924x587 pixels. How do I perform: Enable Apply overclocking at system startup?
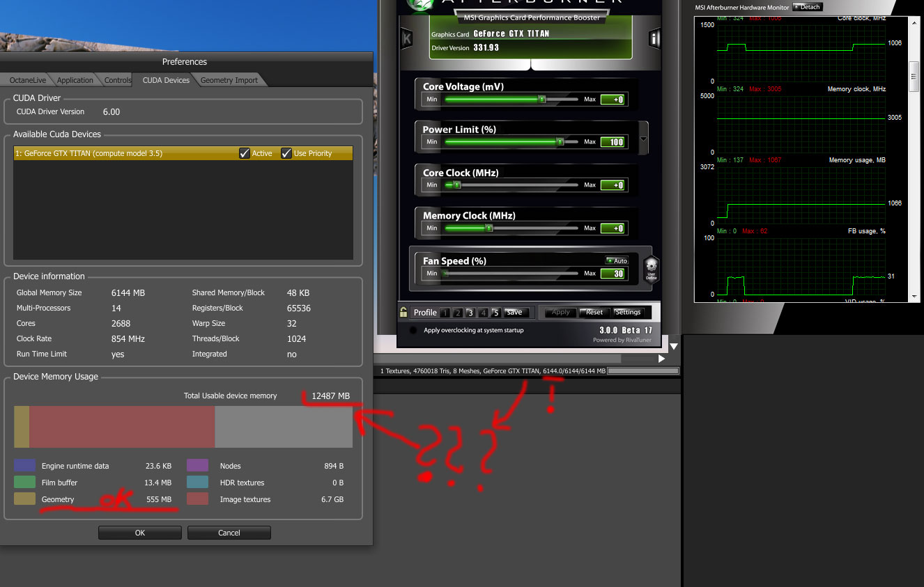413,330
